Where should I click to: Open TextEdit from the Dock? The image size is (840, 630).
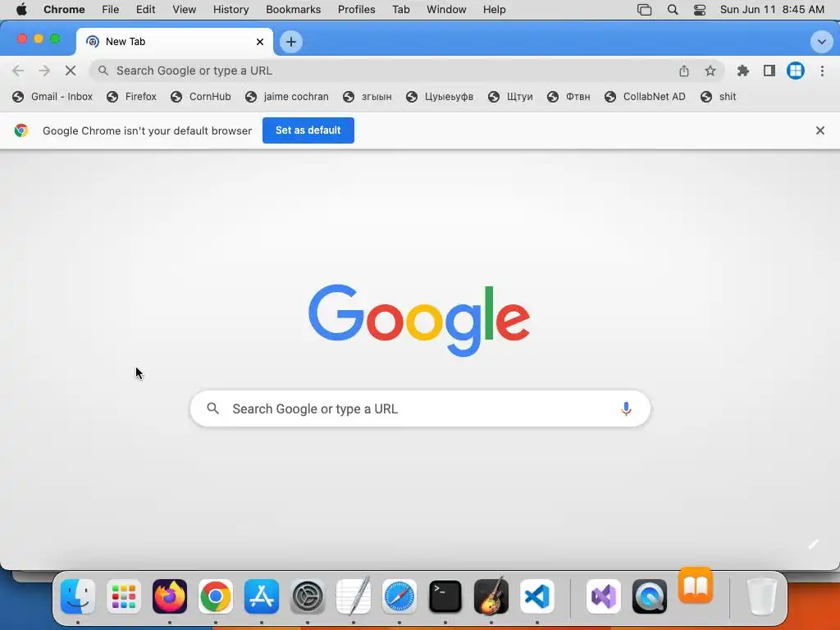354,596
